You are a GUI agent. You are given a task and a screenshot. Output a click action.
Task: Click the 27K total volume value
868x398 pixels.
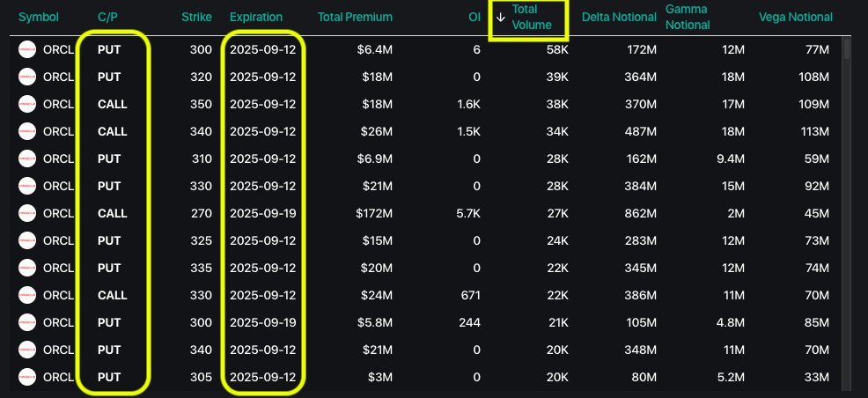(558, 213)
